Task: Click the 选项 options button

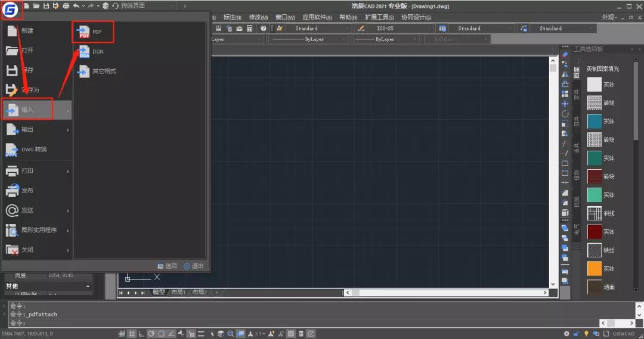Action: point(168,266)
